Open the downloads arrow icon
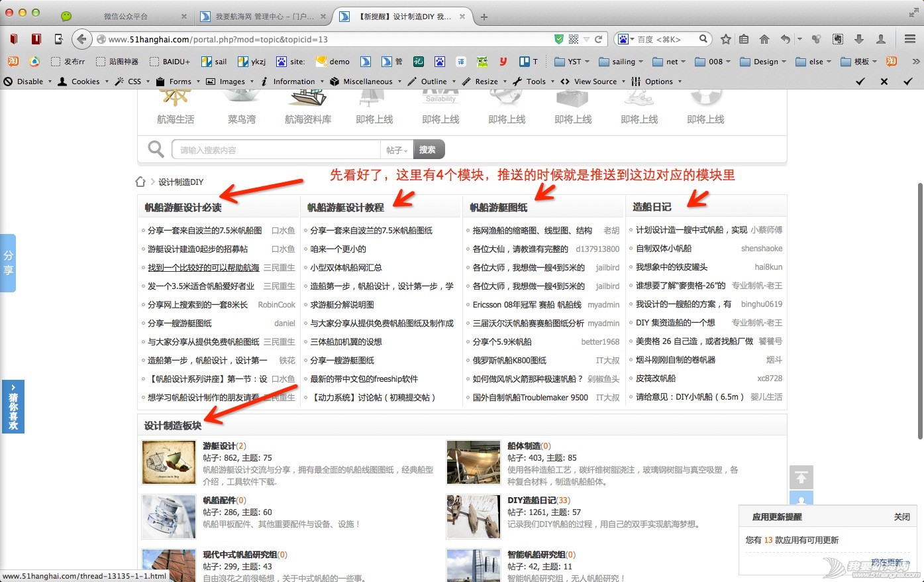The height and width of the screenshot is (582, 924). point(859,39)
